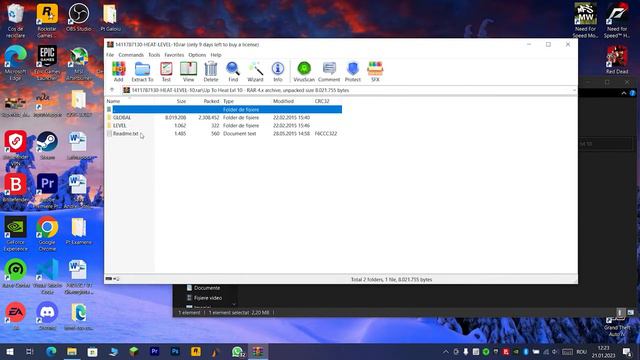Switch Explorer to details view button
The width and height of the screenshot is (640, 360).
click(620, 313)
